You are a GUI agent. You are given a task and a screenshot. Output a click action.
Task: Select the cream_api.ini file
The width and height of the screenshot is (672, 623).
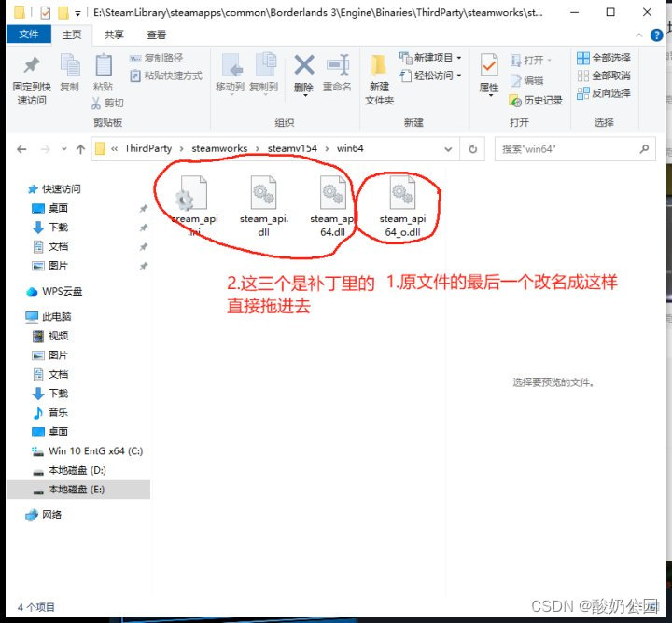(x=194, y=206)
